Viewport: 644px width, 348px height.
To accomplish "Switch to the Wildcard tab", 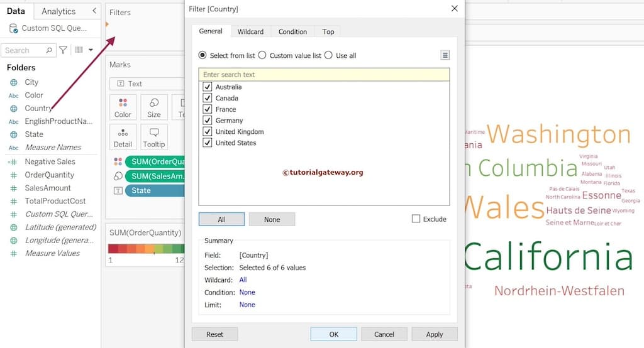I will 250,31.
